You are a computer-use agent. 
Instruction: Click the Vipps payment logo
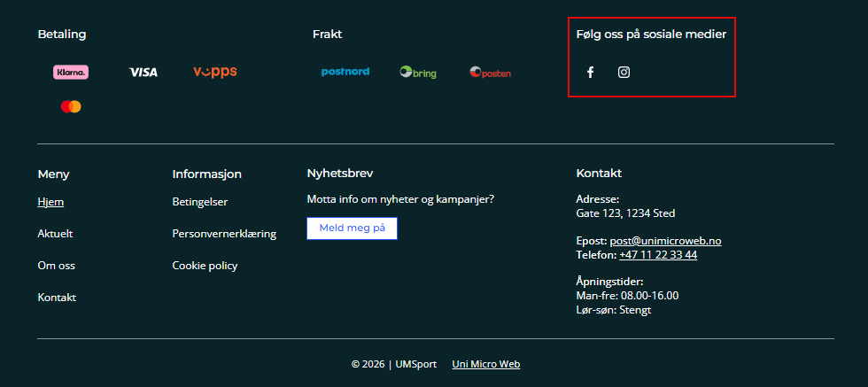pyautogui.click(x=215, y=72)
